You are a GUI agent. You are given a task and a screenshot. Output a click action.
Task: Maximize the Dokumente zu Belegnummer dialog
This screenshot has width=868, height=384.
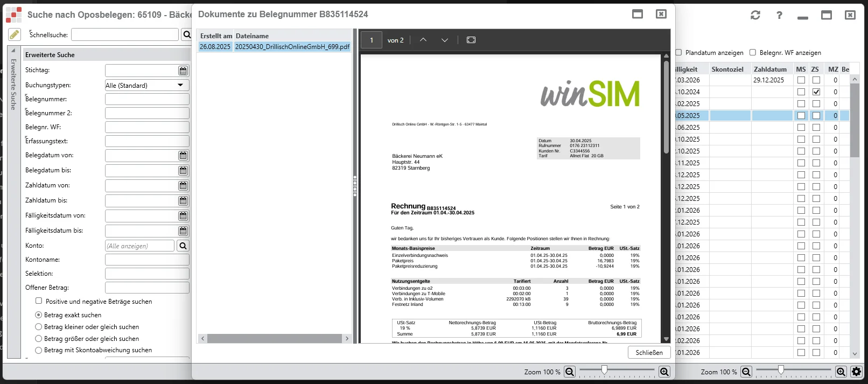point(638,14)
